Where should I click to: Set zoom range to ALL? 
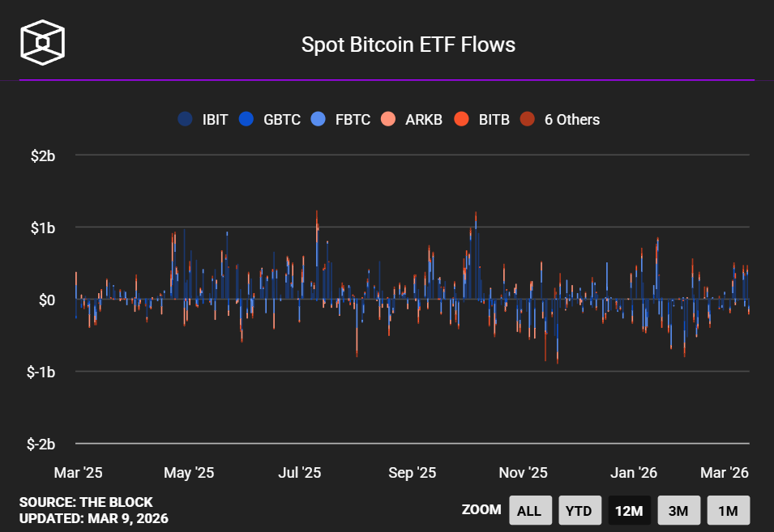529,510
